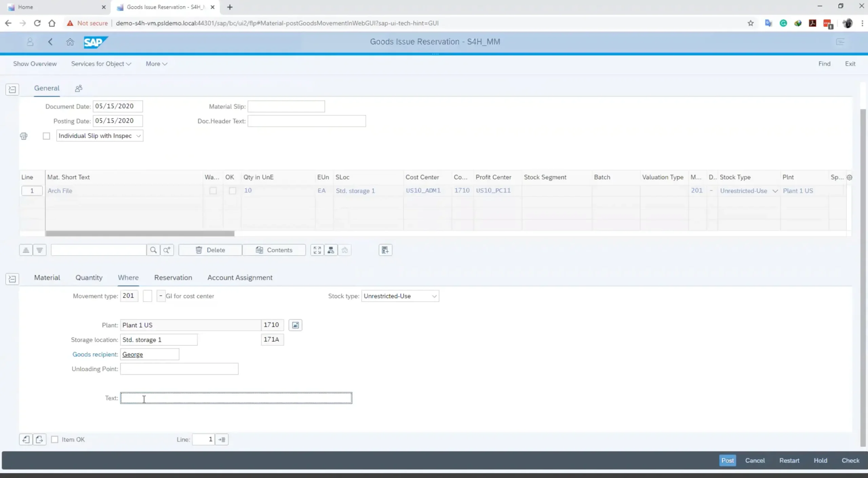The width and height of the screenshot is (868, 478).
Task: Open the partner tab icon next to General
Action: [78, 89]
